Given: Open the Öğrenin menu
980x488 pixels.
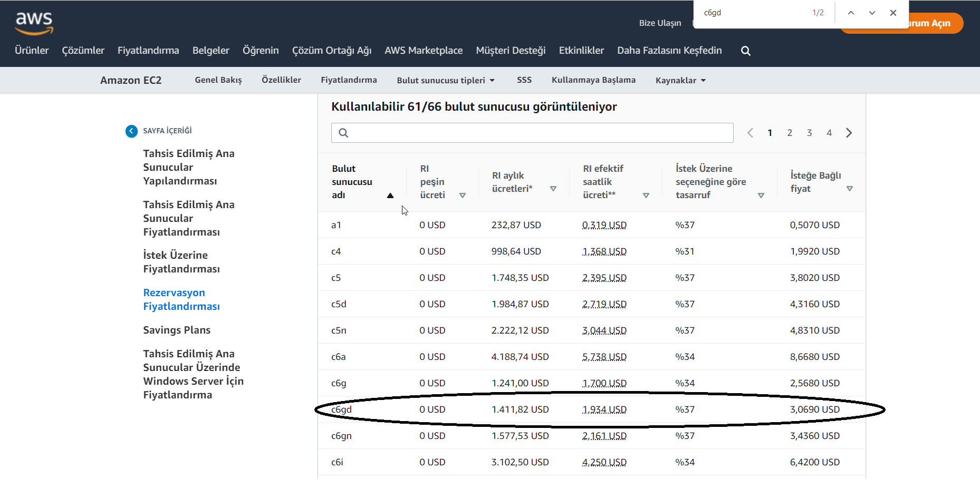Looking at the screenshot, I should tap(261, 51).
